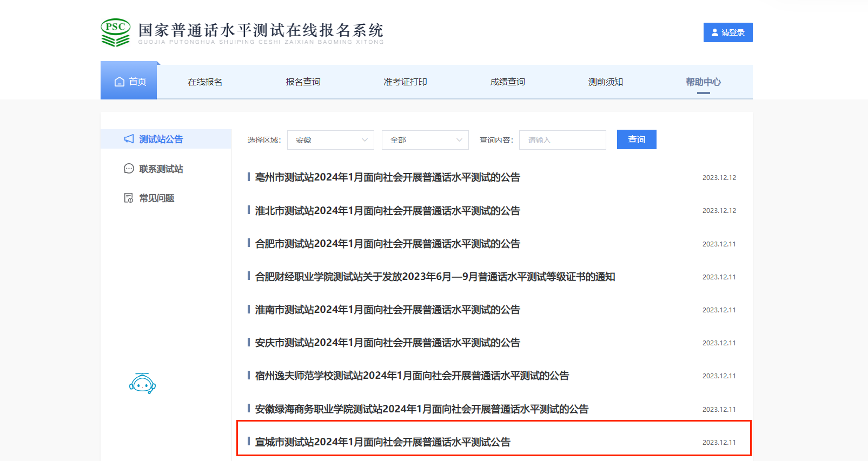Go to the 在线报名 tab

pyautogui.click(x=205, y=82)
